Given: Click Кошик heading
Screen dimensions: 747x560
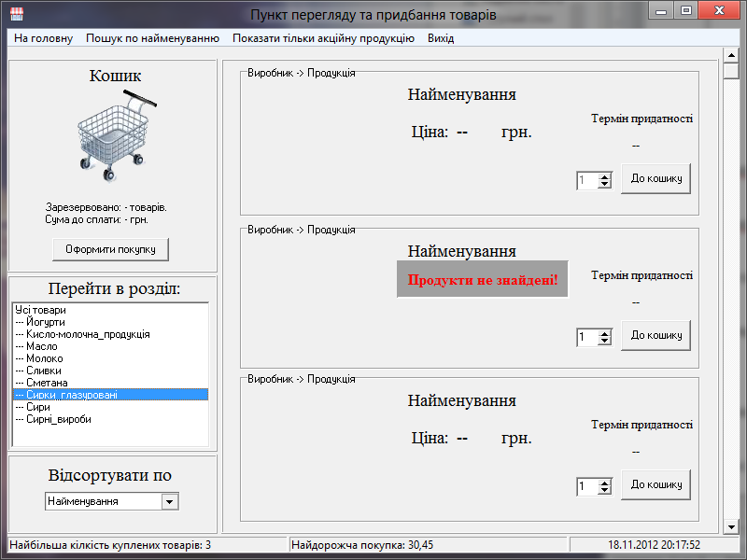Looking at the screenshot, I should coord(115,76).
